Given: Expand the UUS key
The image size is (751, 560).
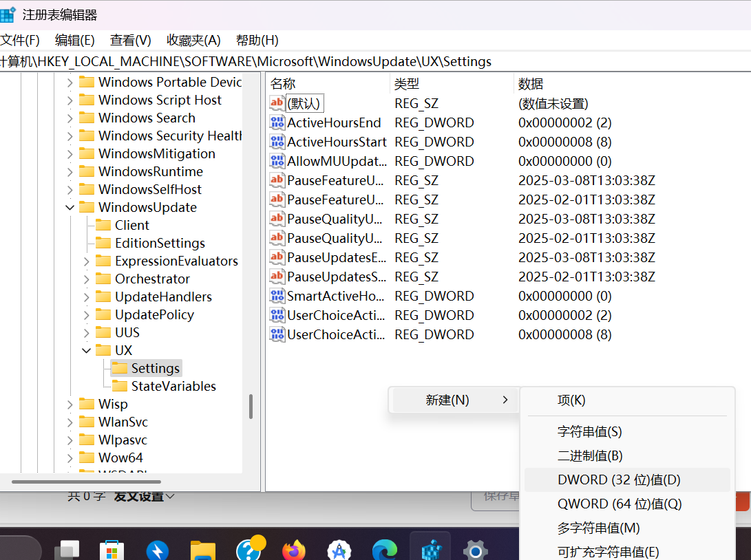Looking at the screenshot, I should coord(86,332).
